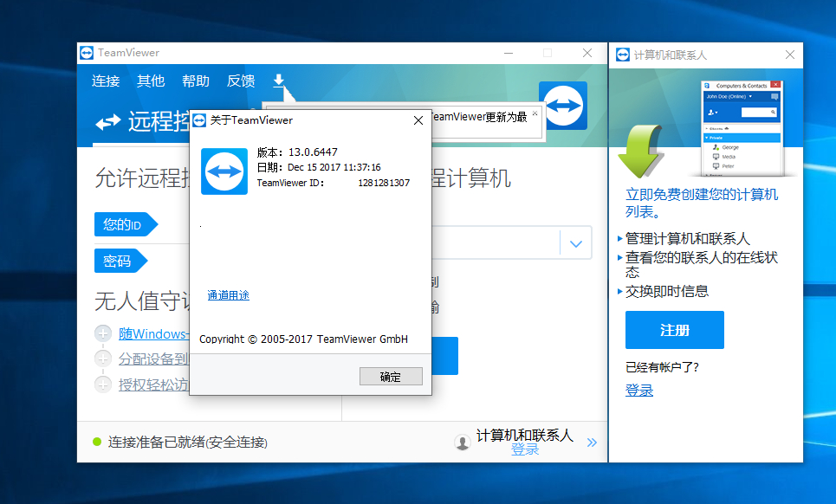Select the TeamViewer ID 1281281307

coord(384,183)
